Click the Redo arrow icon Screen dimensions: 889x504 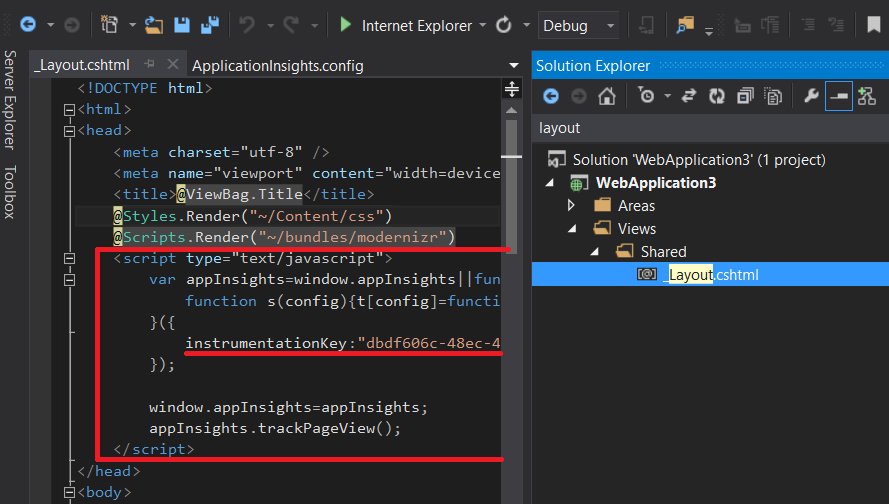point(291,24)
